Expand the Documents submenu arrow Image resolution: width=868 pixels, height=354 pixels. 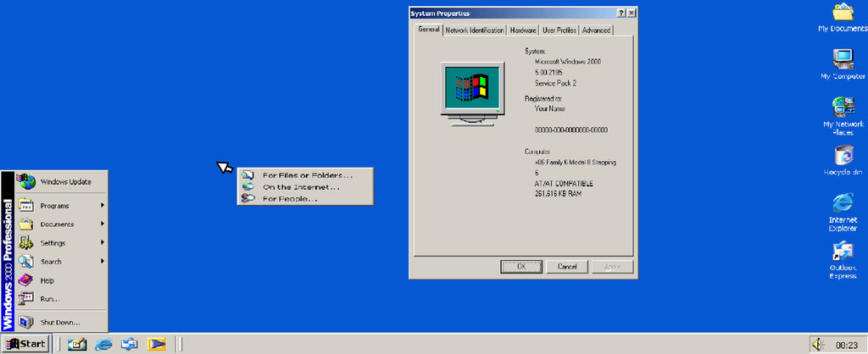click(103, 224)
